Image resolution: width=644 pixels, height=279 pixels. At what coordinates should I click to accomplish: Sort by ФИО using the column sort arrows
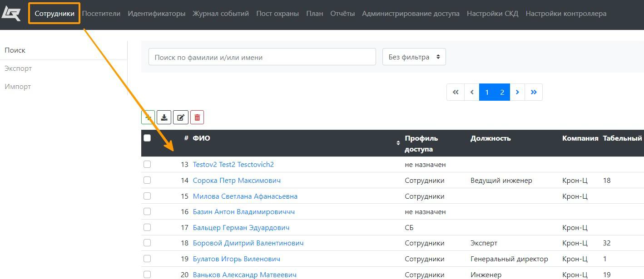tap(398, 143)
